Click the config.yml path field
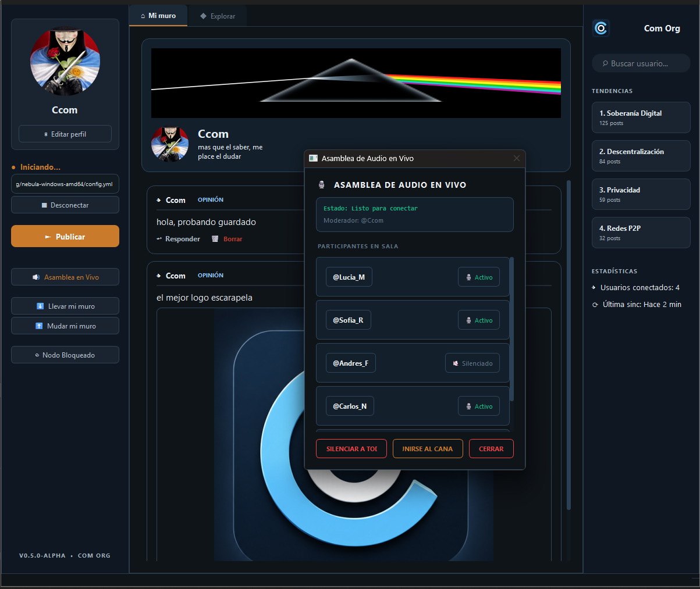The width and height of the screenshot is (700, 589). coord(65,184)
